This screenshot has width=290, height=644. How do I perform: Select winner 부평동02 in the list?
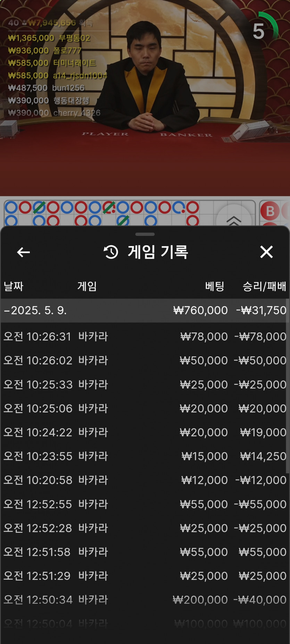coord(49,38)
